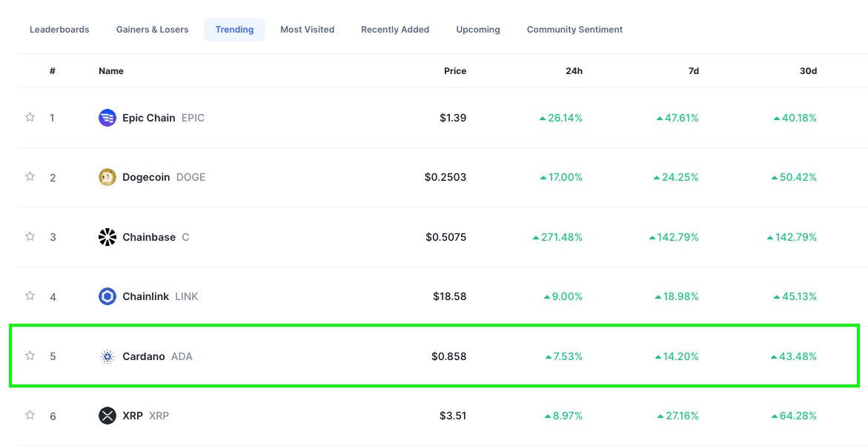Open the Community Sentiment tab
The width and height of the screenshot is (868, 446).
coord(574,30)
